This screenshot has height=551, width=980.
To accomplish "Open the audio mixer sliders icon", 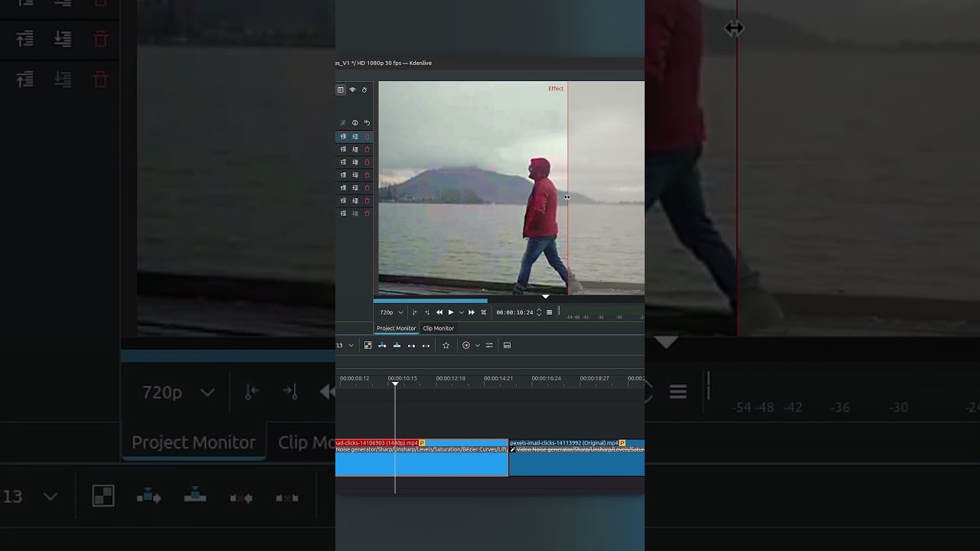I will (489, 345).
